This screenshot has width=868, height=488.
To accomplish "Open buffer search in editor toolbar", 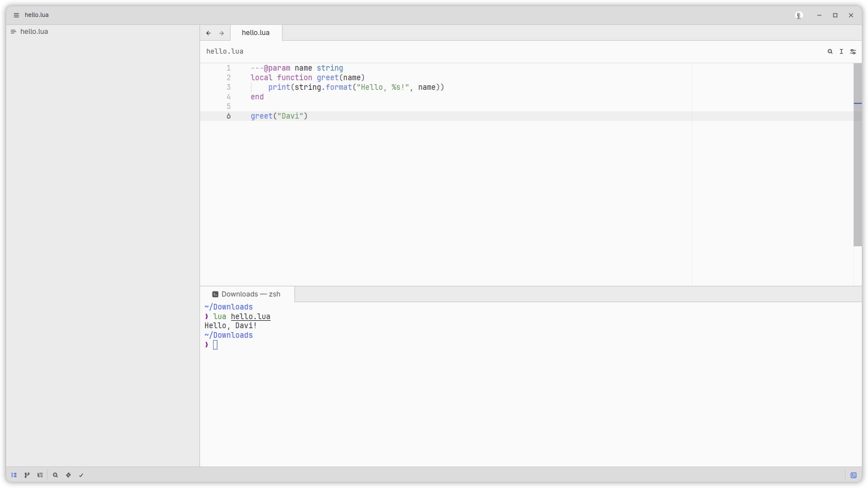I will tap(830, 51).
